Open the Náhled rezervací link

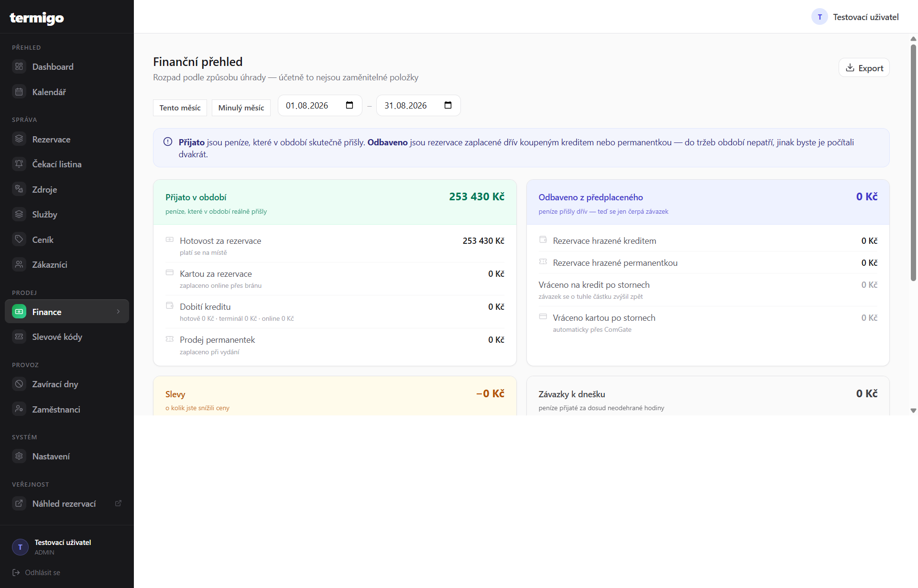(x=67, y=503)
